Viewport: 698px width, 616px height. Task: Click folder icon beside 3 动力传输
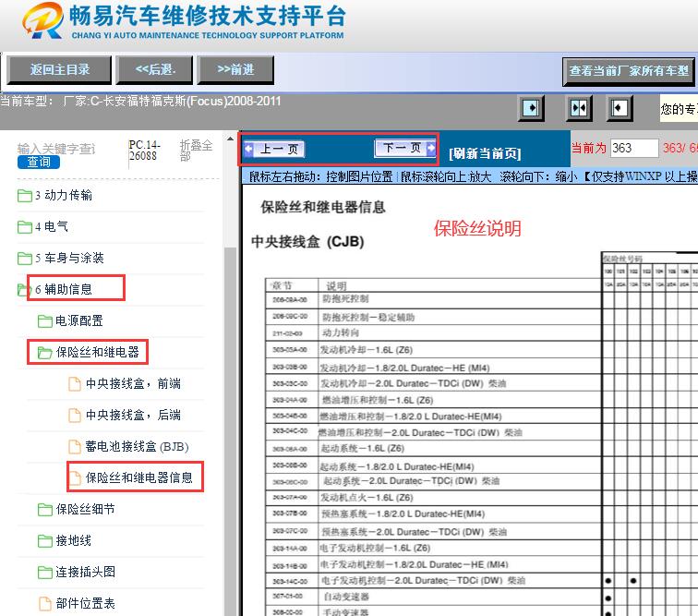[25, 196]
